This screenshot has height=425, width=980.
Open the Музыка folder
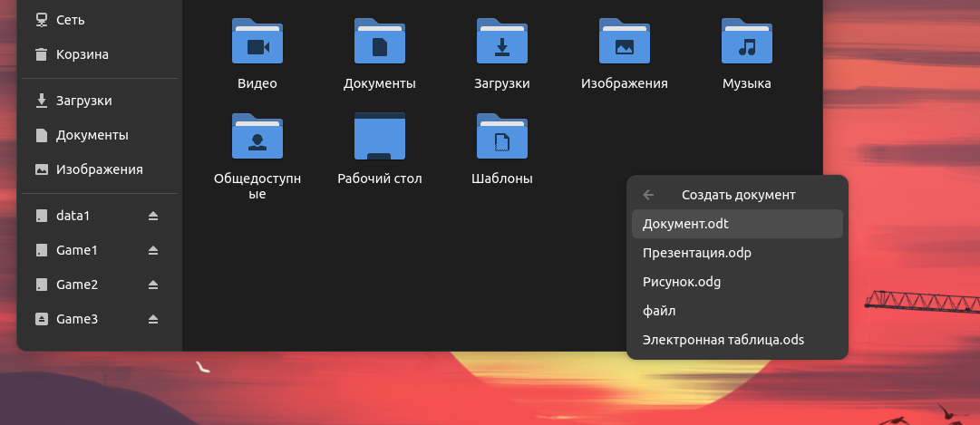point(747,42)
